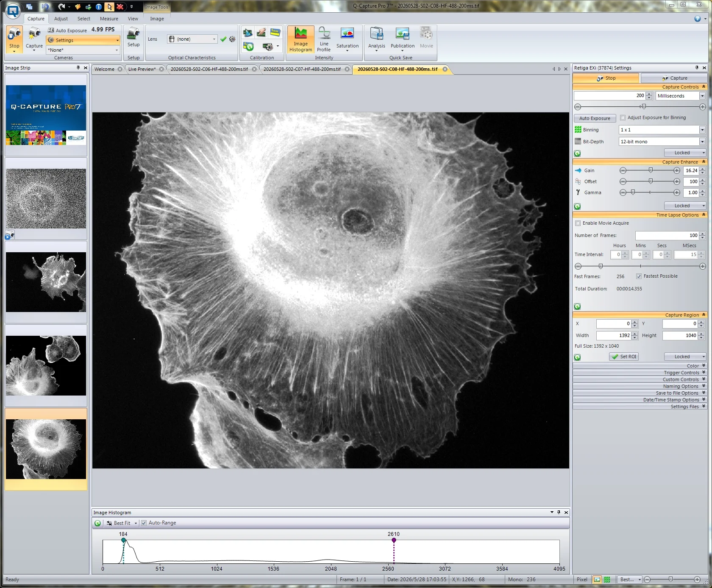Switch to the Measure ribbon tab
This screenshot has width=712, height=588.
[x=109, y=19]
